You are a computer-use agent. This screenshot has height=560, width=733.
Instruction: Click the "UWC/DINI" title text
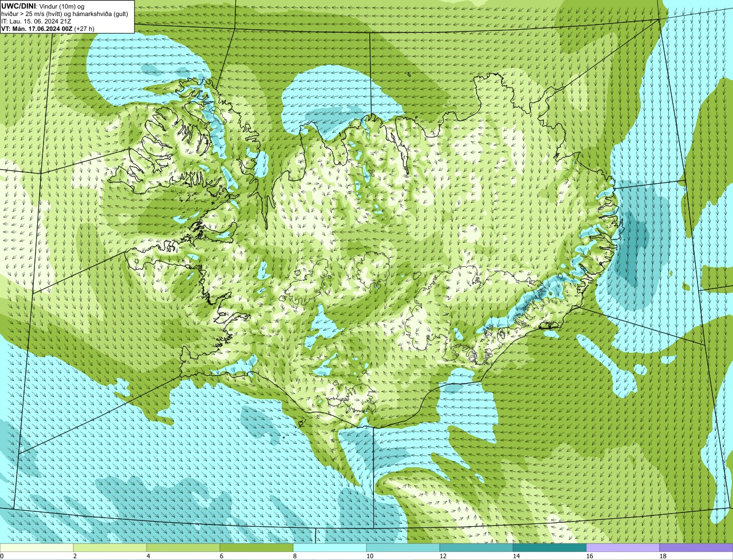tap(19, 6)
